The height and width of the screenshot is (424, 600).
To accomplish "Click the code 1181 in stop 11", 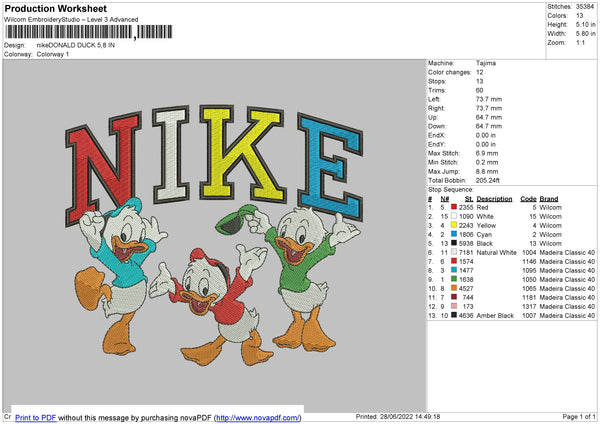I will 529,297.
